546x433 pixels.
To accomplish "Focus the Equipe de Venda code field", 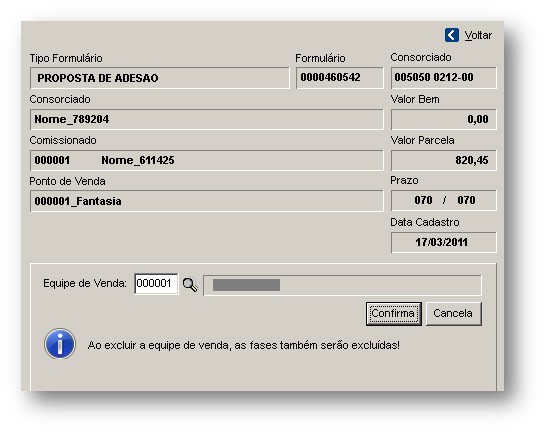I will (156, 284).
